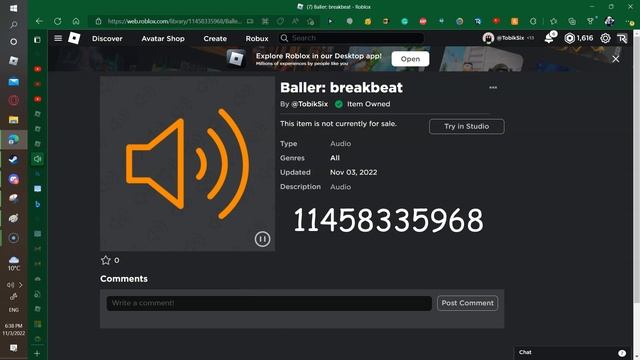Open Roblox settings gear icon
The width and height of the screenshot is (640, 360).
pos(605,38)
